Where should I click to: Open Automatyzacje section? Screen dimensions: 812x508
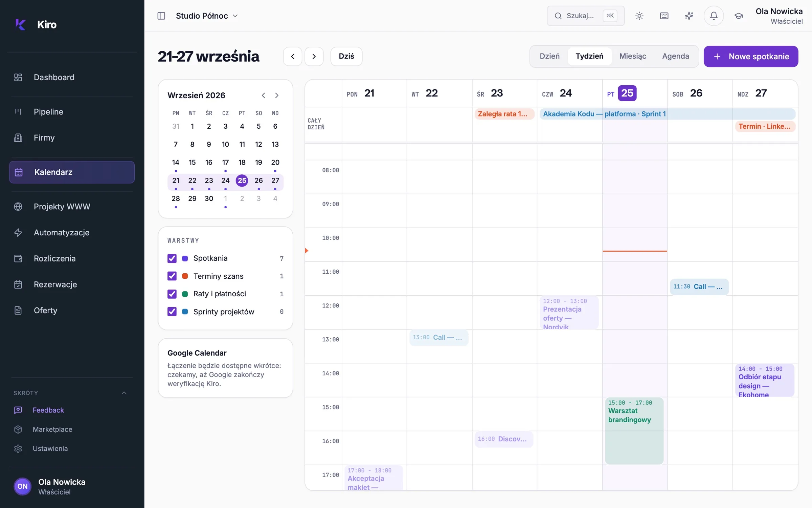72,233
